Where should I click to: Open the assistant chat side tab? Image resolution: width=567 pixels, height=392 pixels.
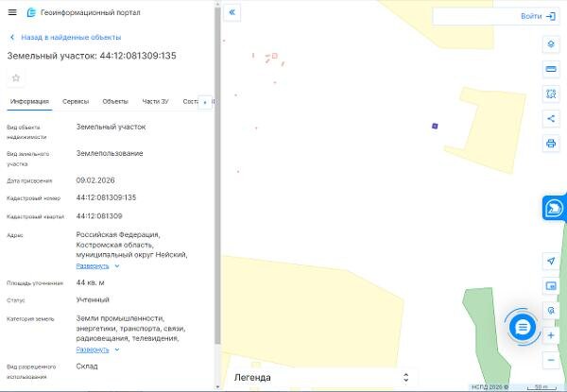555,208
